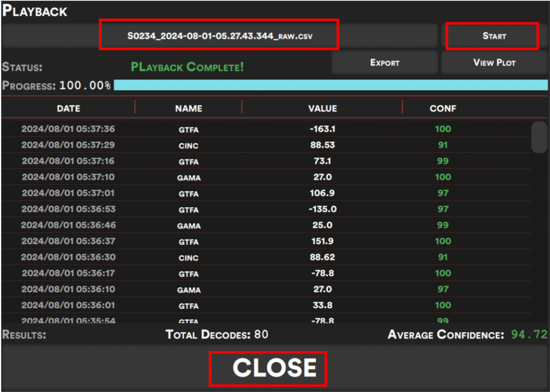This screenshot has height=392, width=550.
Task: Click the Average Confidence value 94.72
Action: coord(529,334)
